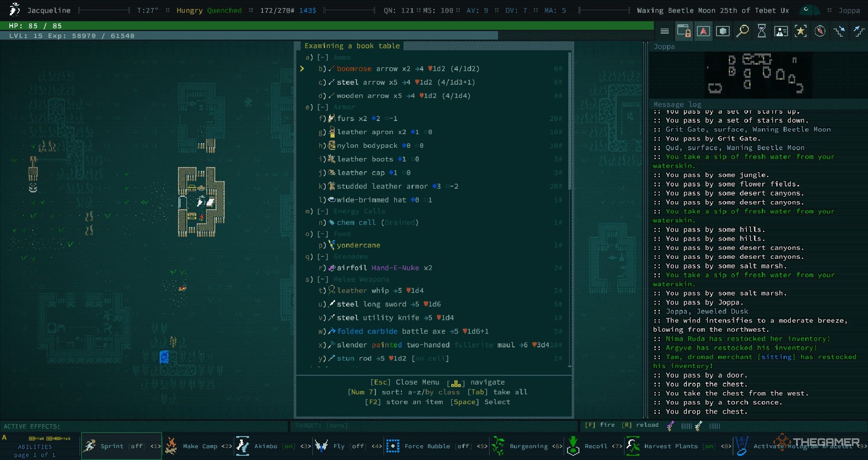Click the green HP bar
Viewport: 868px width, 460px height.
pyautogui.click(x=327, y=26)
